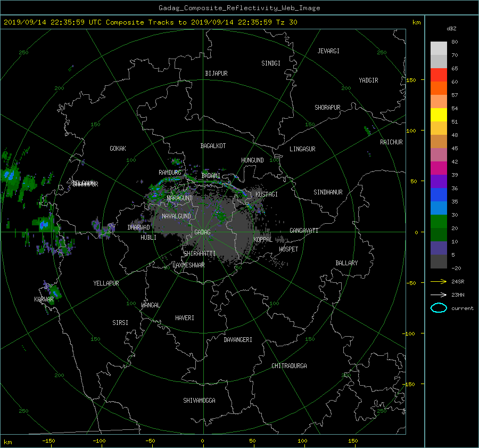Click the HANGAL city label
The width and height of the screenshot is (479, 448).
coord(150,305)
